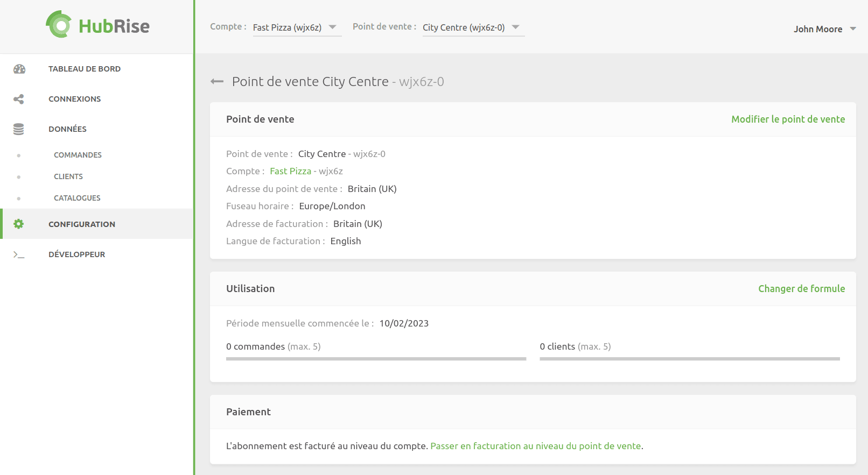Click the dashboard gauge icon
The image size is (868, 475).
tap(19, 69)
